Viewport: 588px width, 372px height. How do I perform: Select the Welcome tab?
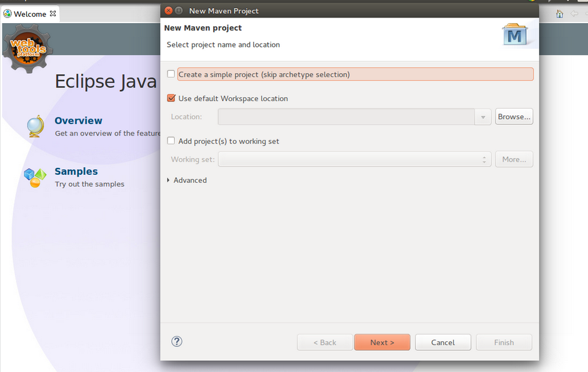[30, 14]
